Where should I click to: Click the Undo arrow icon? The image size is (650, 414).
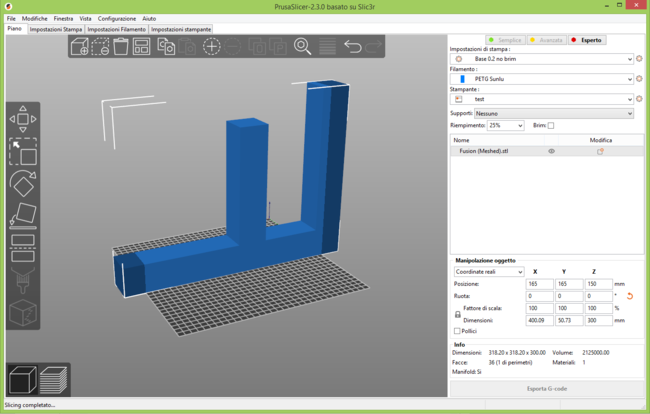[352, 47]
